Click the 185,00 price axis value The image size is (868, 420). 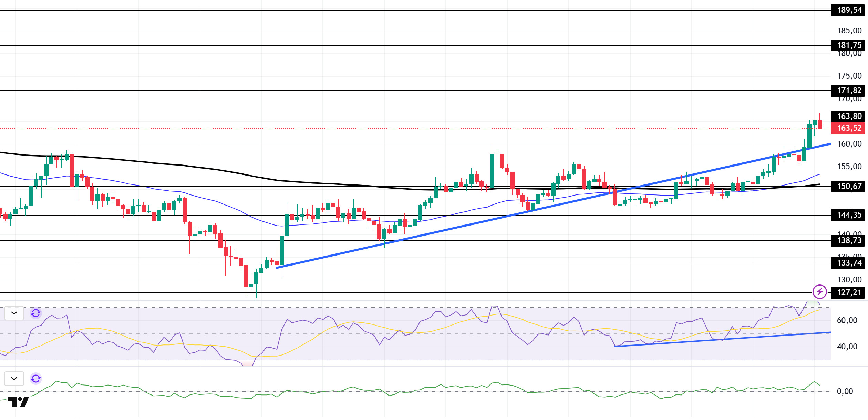(849, 31)
